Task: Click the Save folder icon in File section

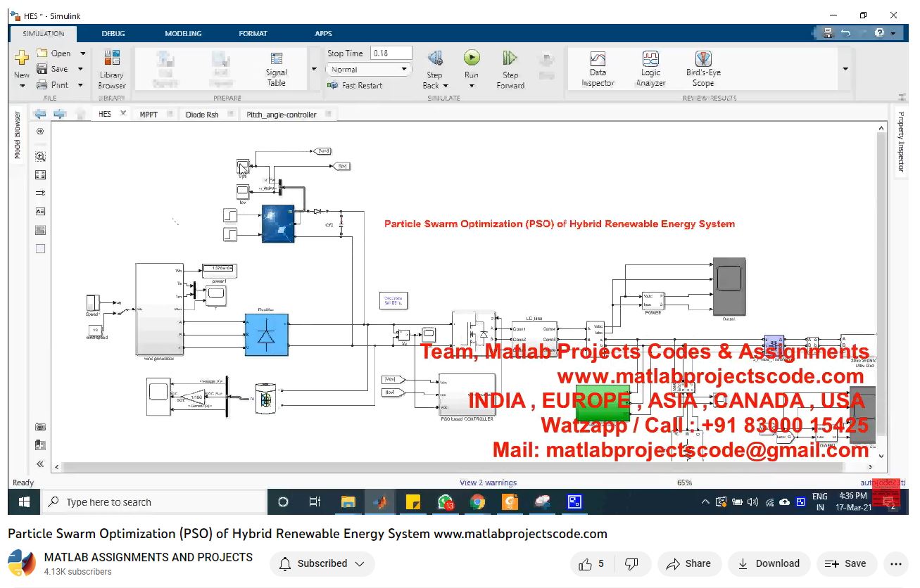Action: click(42, 69)
